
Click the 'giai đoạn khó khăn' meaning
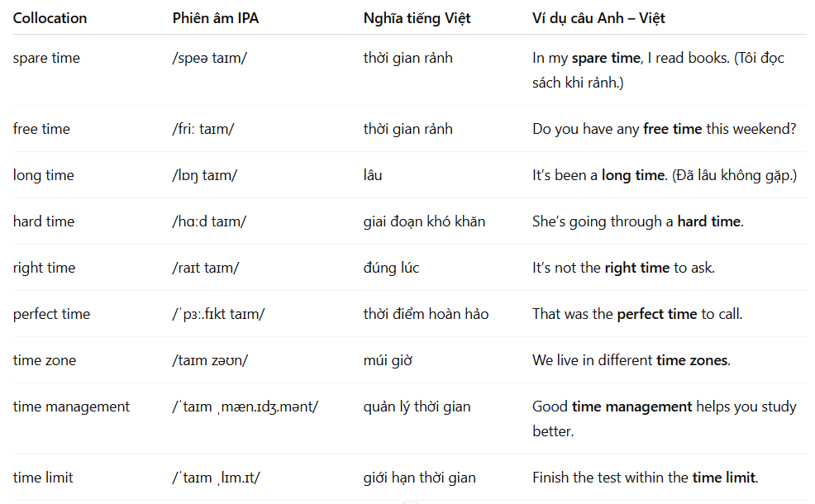[x=424, y=221]
